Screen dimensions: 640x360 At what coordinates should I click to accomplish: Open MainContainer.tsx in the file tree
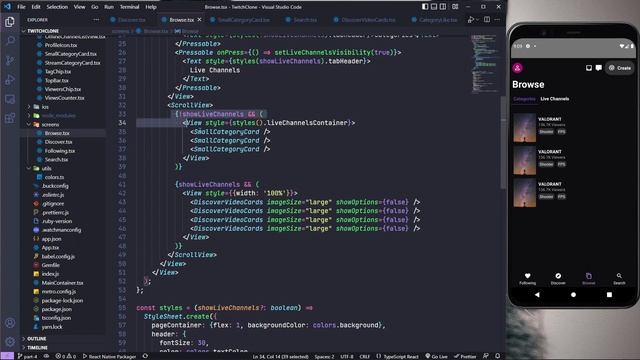[62, 282]
